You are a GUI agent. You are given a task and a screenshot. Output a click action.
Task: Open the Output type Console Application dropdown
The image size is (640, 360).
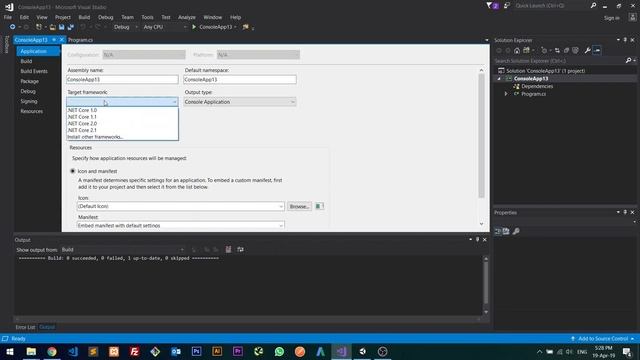point(240,102)
